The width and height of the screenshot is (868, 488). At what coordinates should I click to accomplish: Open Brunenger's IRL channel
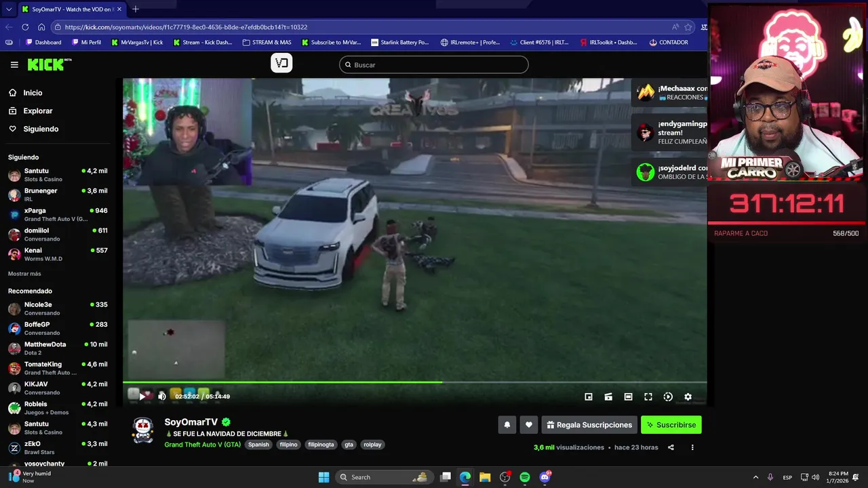point(58,195)
